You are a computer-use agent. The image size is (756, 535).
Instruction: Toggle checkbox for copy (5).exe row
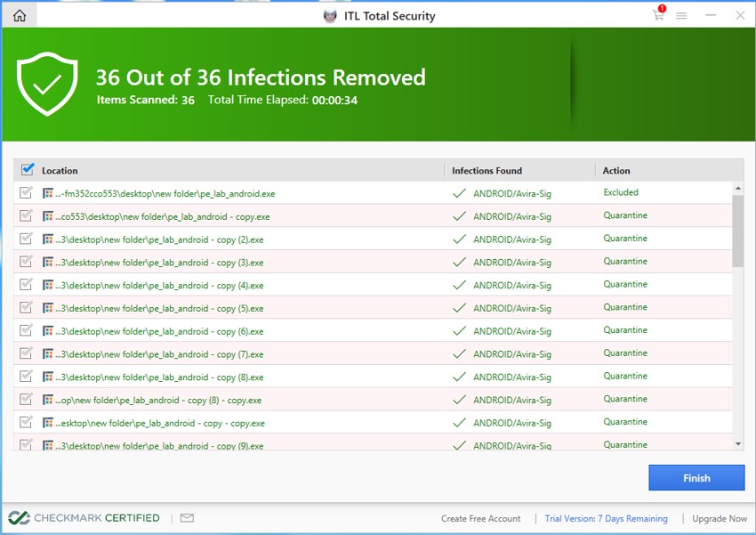click(26, 307)
